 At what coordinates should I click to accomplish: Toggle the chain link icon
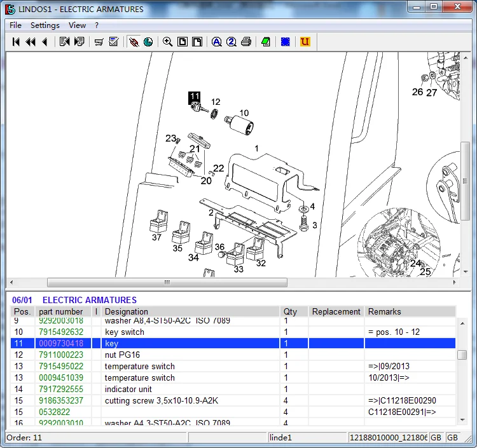tap(134, 42)
